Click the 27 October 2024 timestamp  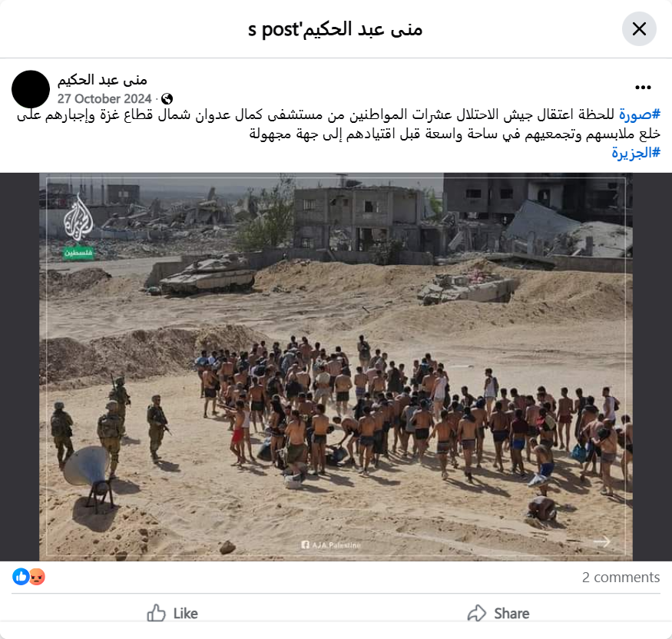click(x=104, y=99)
